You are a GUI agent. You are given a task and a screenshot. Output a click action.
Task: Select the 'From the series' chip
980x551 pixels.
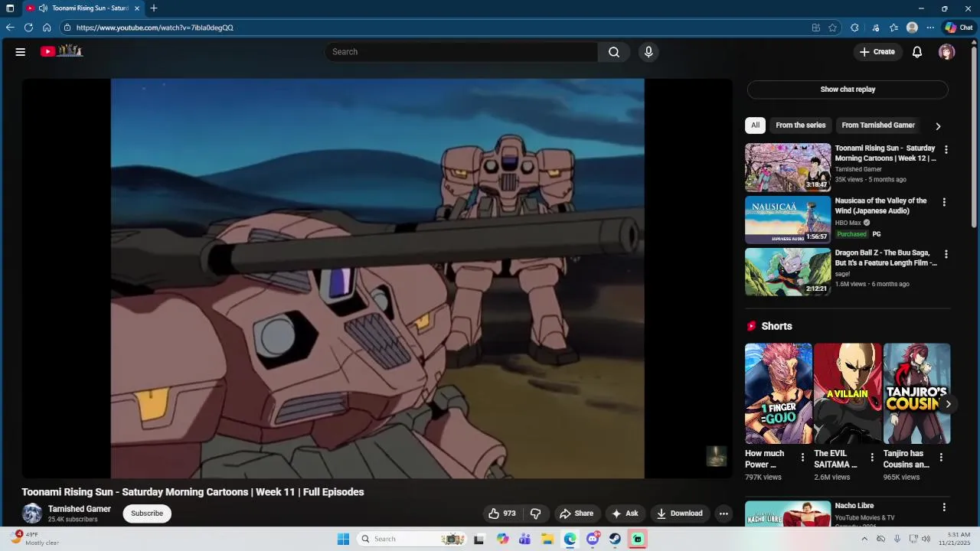coord(801,126)
